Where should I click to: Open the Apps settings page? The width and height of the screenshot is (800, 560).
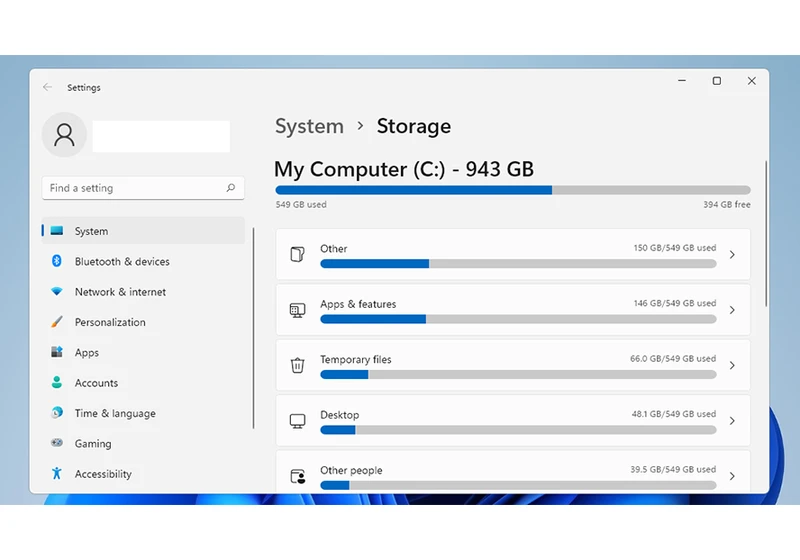tap(143, 352)
